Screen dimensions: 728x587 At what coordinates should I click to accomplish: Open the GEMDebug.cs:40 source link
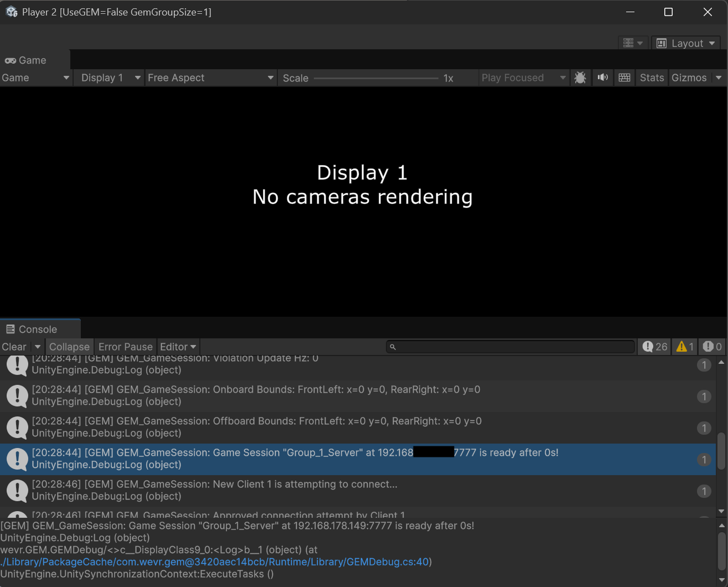pos(215,562)
